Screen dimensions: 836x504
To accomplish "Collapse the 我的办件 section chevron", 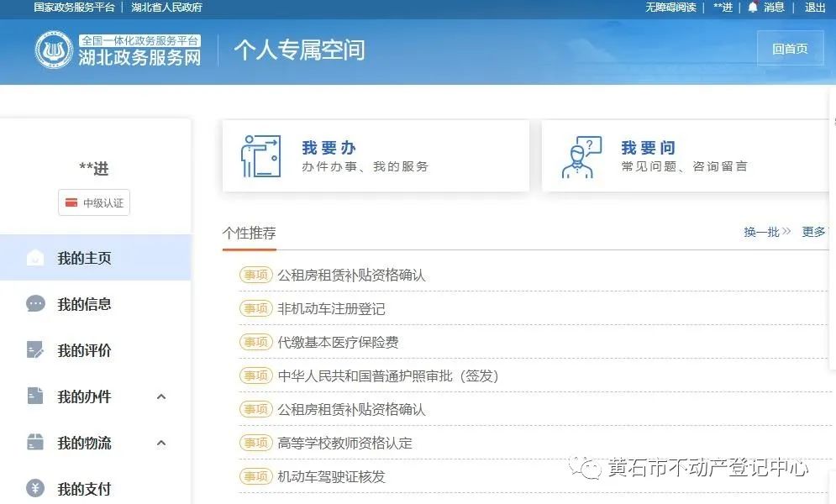I will 161,396.
